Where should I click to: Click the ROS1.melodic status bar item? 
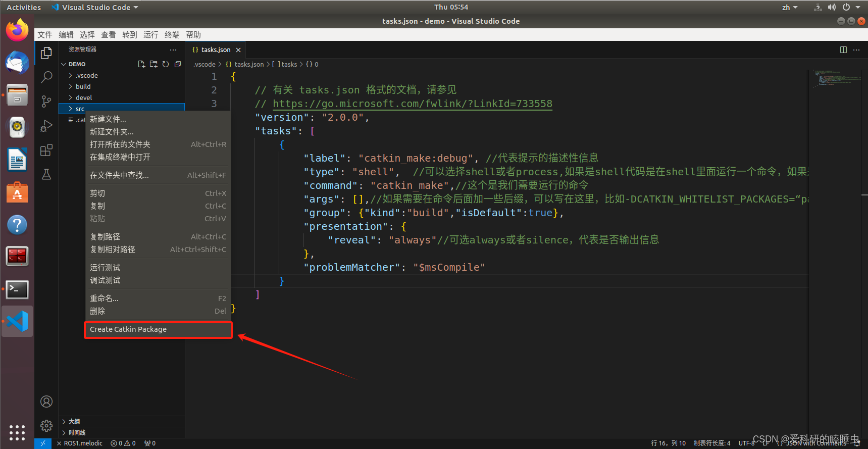(80, 443)
